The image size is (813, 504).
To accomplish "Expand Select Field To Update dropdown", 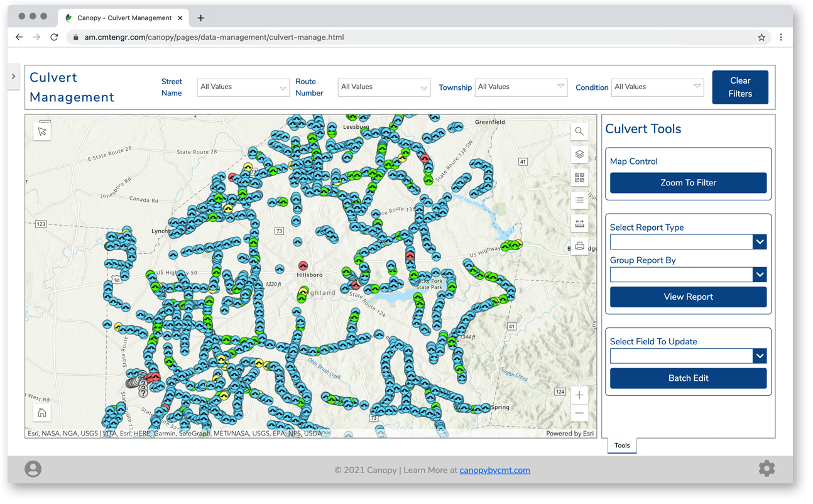I will pyautogui.click(x=689, y=356).
